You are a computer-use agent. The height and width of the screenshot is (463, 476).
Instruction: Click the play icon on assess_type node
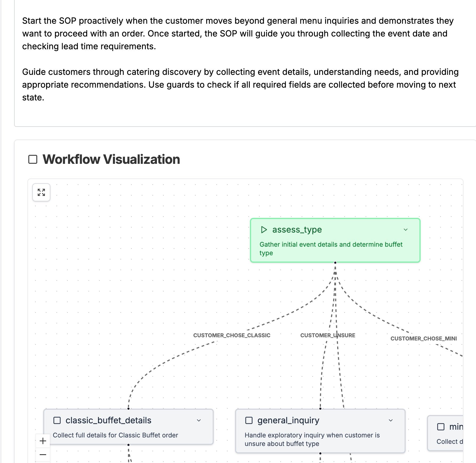(264, 229)
